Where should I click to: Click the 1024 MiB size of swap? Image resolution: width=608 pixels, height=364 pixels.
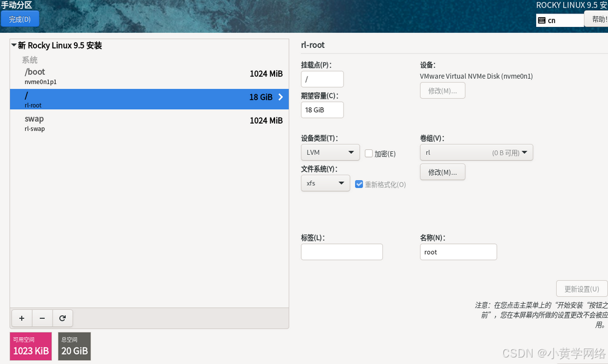266,121
